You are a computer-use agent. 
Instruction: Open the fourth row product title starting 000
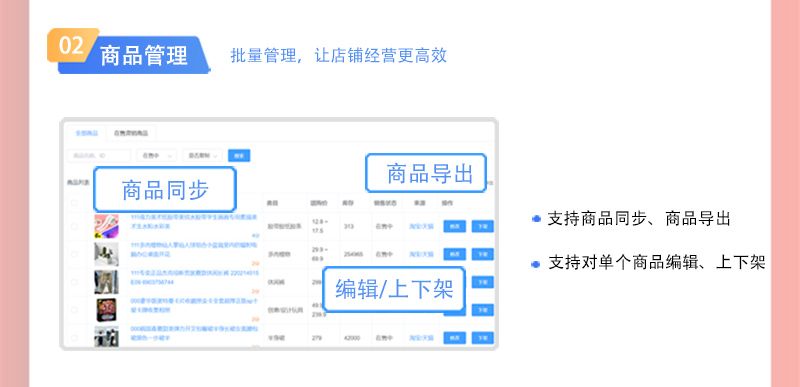194,305
